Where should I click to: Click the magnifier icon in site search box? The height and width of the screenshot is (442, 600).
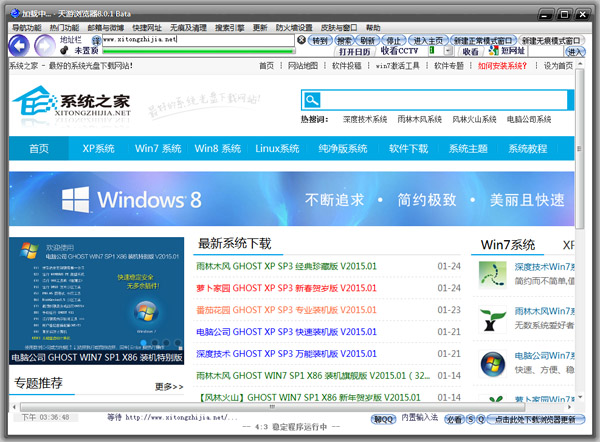(312, 100)
